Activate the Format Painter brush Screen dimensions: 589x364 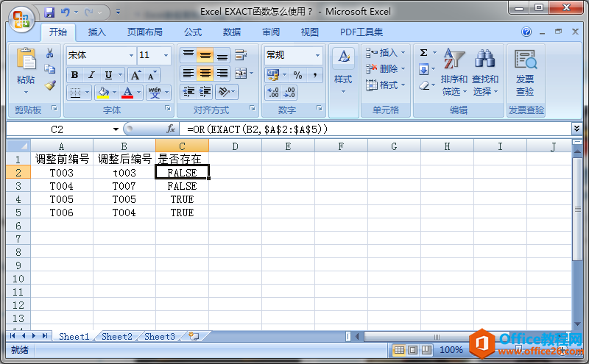coord(50,85)
